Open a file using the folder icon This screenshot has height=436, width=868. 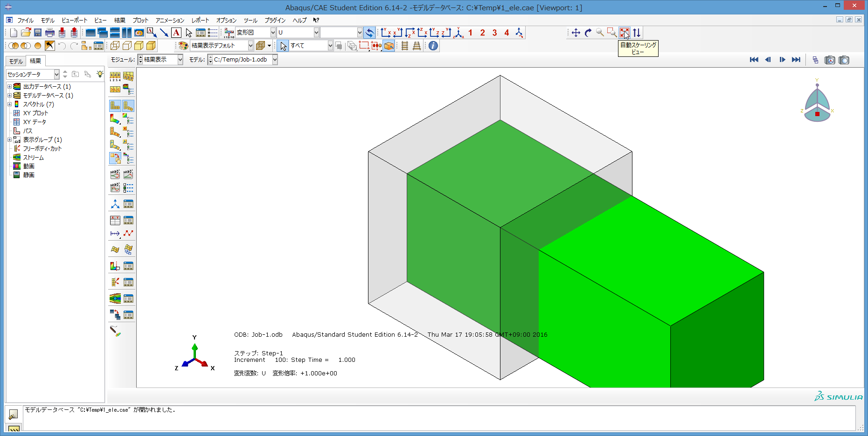click(x=26, y=33)
